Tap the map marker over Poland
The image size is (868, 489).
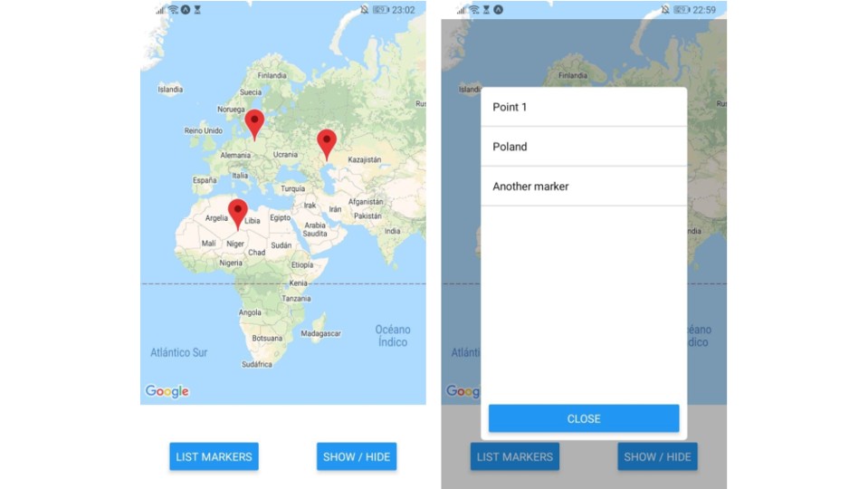[x=254, y=124]
